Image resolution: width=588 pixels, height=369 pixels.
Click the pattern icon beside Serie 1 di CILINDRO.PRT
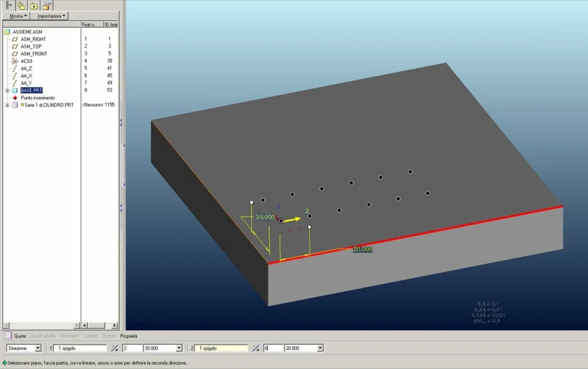tap(14, 105)
